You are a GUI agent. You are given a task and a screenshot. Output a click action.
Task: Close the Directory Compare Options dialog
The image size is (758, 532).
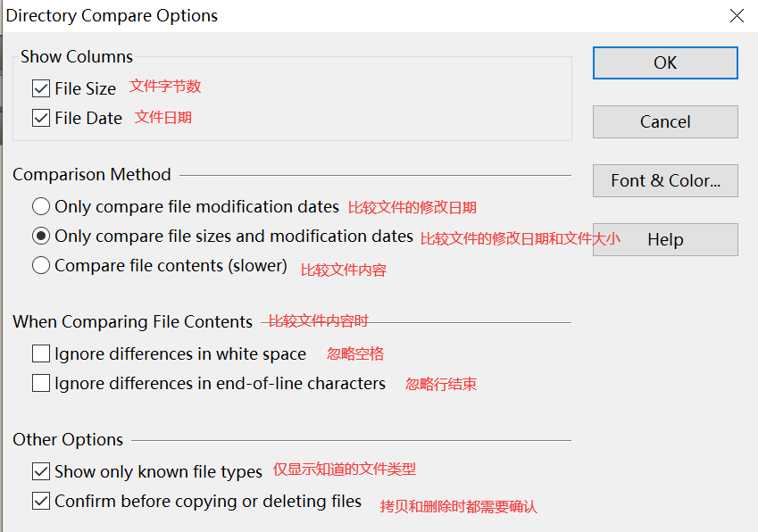pos(737,16)
